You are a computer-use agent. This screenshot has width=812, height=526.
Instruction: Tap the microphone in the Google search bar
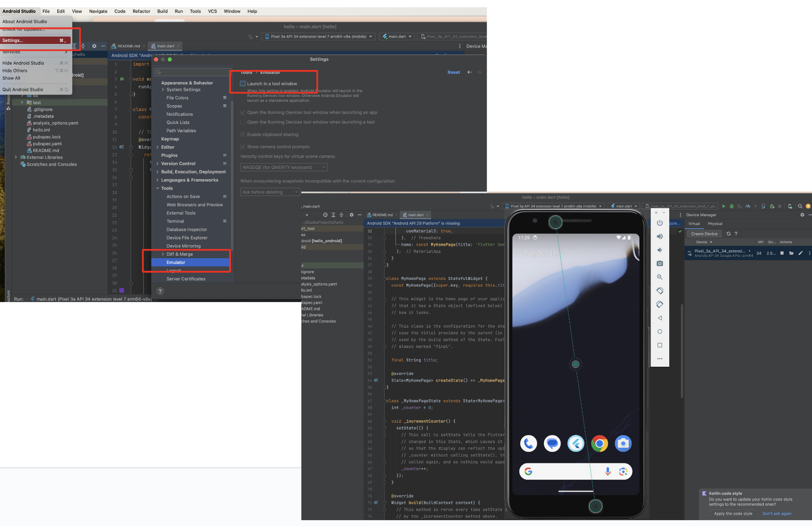pos(608,471)
